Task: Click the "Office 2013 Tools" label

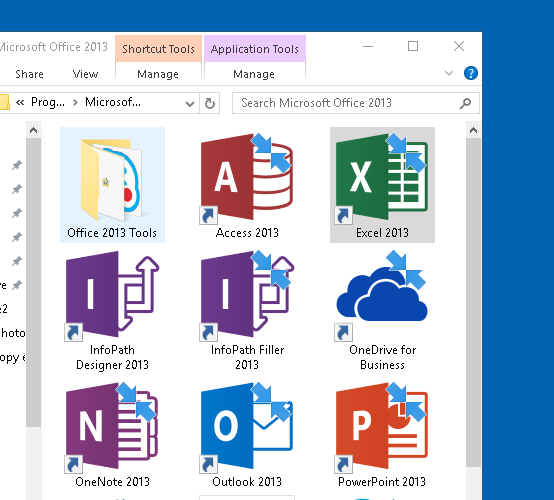Action: (112, 233)
